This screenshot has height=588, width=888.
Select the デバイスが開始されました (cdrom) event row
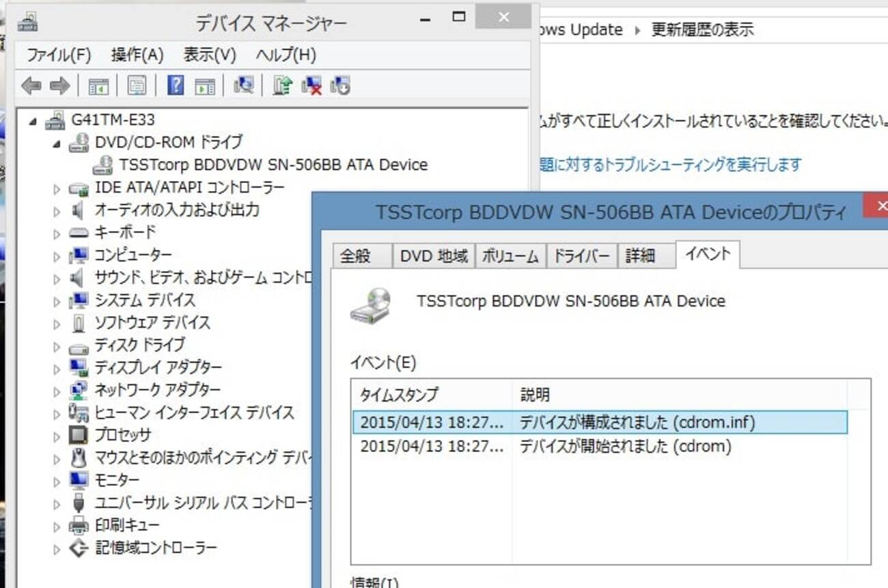600,447
